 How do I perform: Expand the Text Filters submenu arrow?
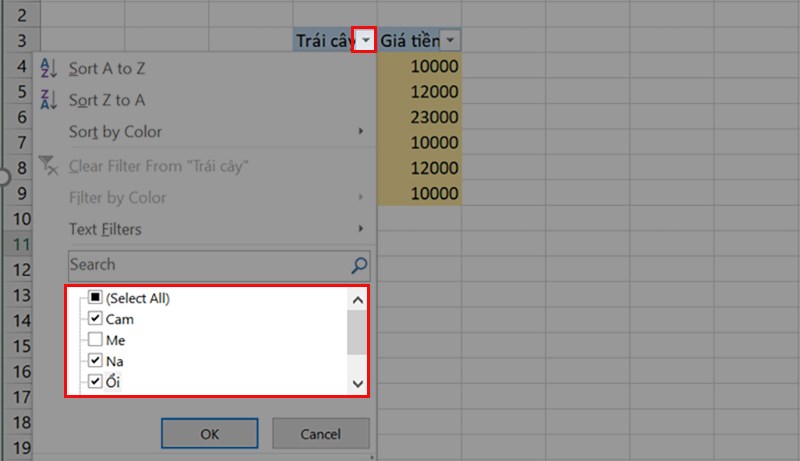pyautogui.click(x=361, y=229)
